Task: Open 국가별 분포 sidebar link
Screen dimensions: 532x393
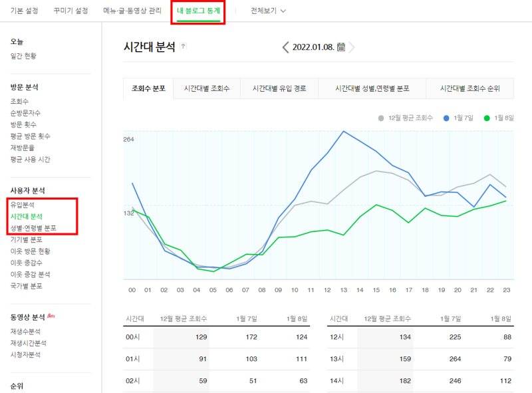Action: [26, 286]
